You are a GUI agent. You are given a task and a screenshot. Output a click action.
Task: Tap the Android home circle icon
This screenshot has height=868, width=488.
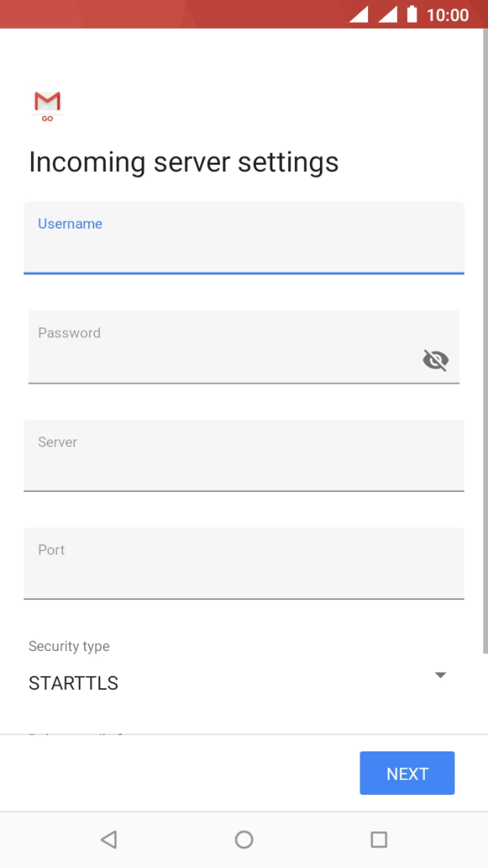[x=244, y=839]
